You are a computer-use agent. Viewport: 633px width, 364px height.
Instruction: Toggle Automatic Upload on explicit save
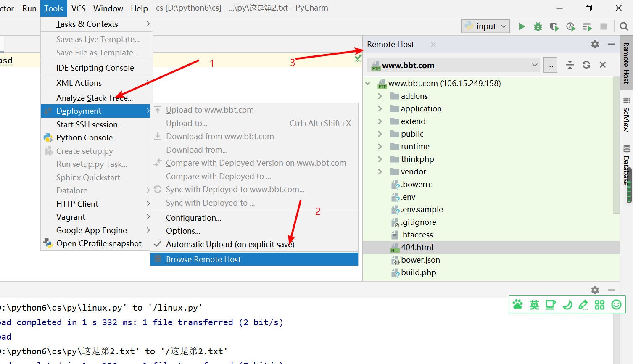(x=254, y=244)
